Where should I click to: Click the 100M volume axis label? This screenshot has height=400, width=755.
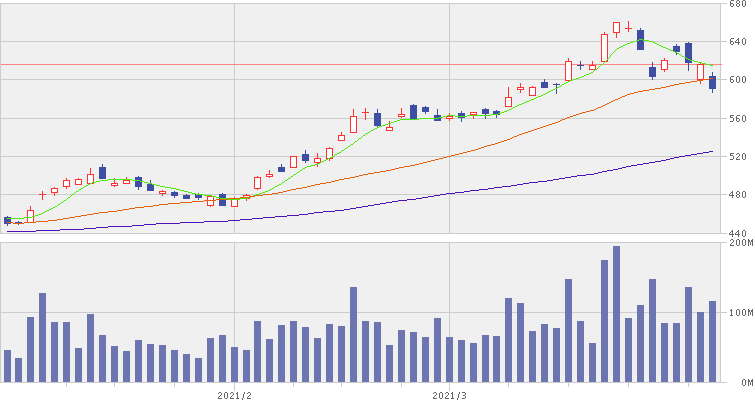[x=739, y=313]
